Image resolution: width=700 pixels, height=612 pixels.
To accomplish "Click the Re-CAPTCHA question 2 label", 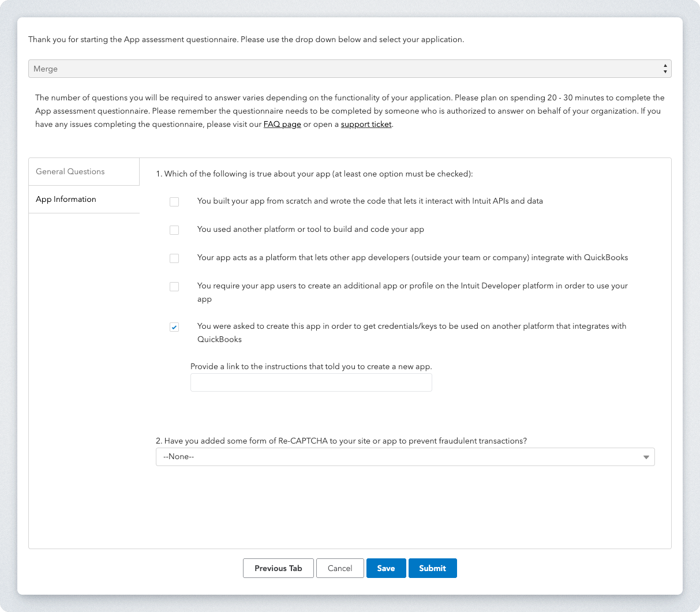I will 341,441.
